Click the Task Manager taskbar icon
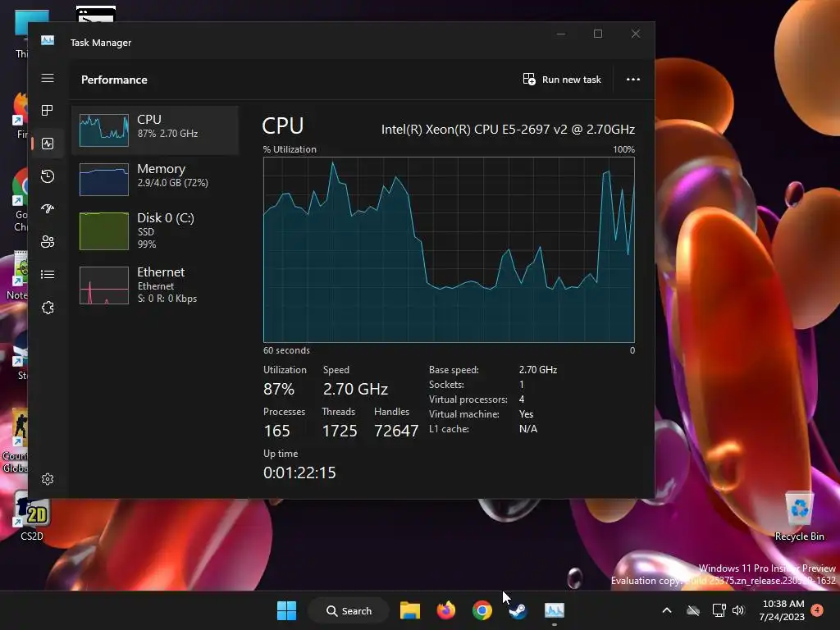Viewport: 840px width, 630px height. [x=555, y=610]
